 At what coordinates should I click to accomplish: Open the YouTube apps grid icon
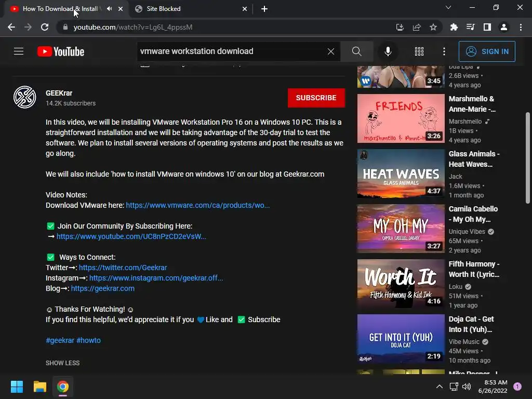419,51
